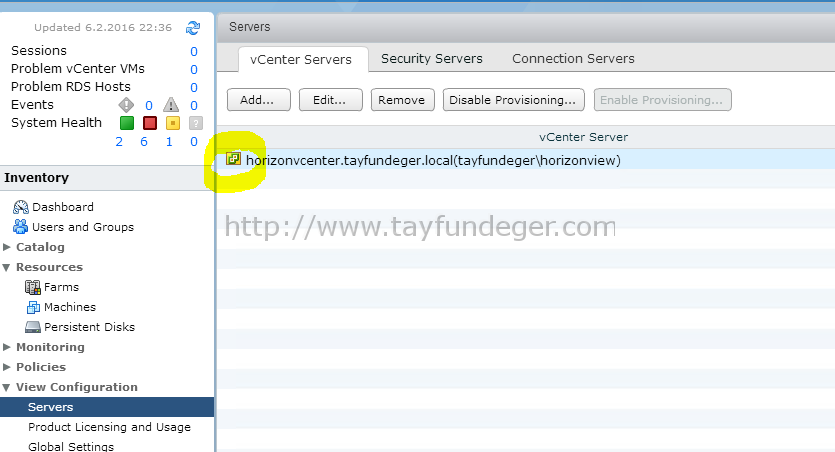
Task: Expand the Catalog section
Action: click(7, 247)
